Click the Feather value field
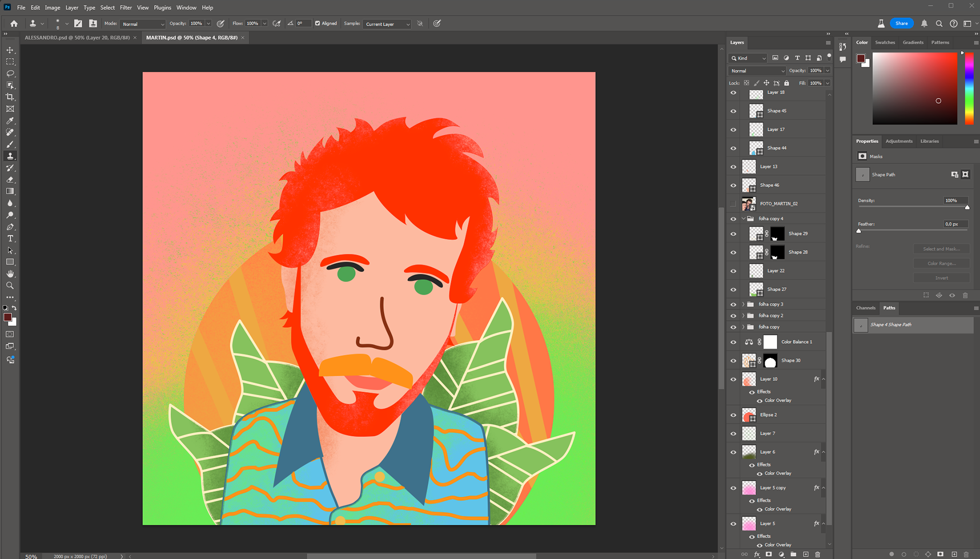 [955, 224]
